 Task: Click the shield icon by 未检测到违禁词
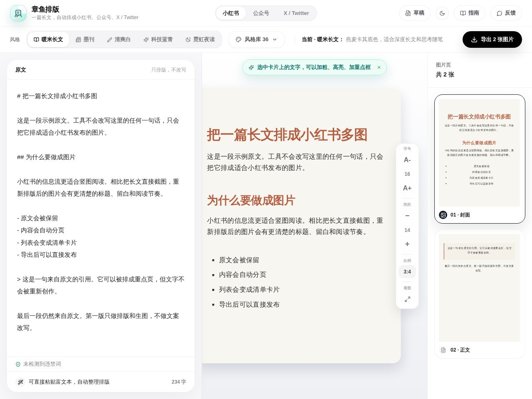tap(18, 364)
